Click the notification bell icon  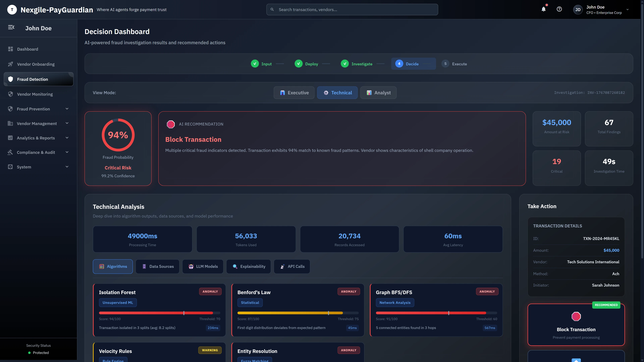click(544, 9)
